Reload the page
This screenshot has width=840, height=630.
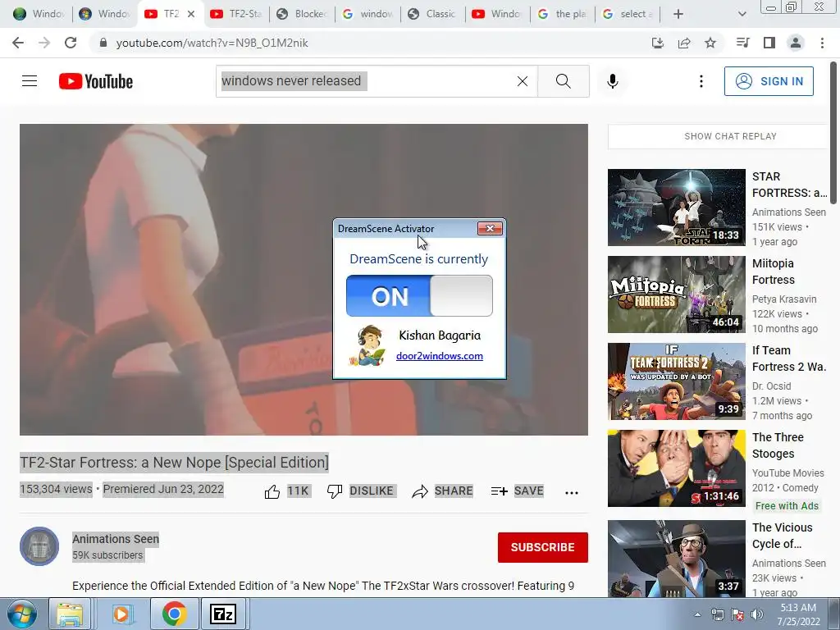click(71, 43)
